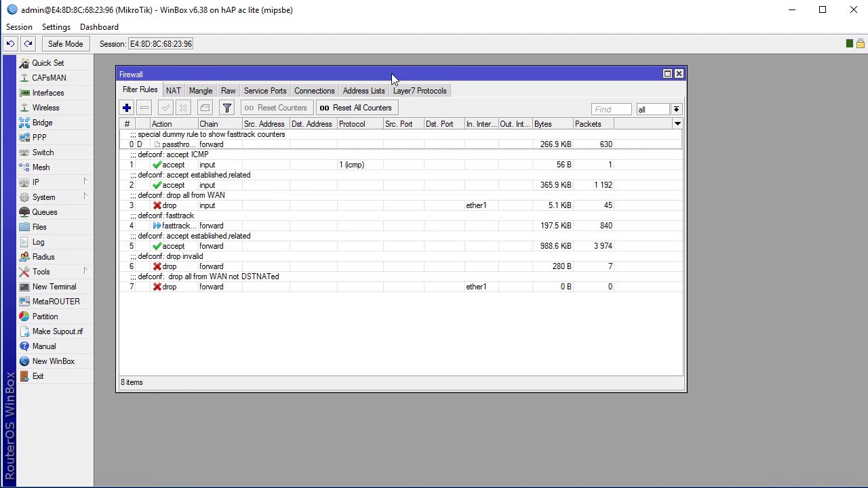Viewport: 868px width, 488px height.
Task: Open the Filter funnel icon
Action: pos(227,108)
